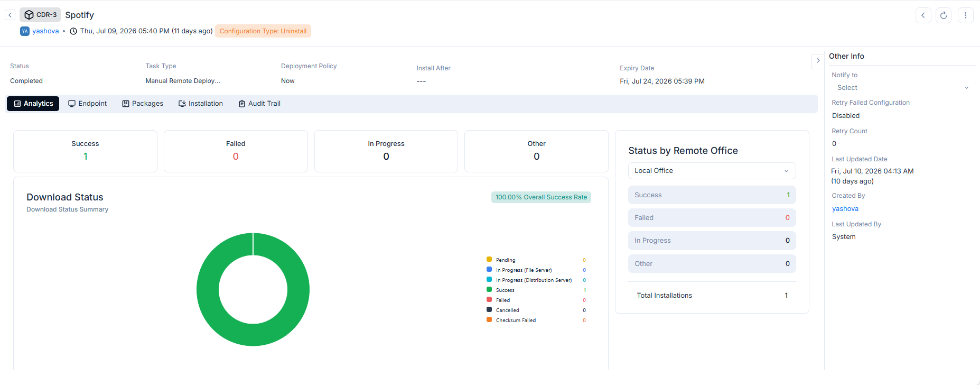Switch to the Endpoint tab

88,104
